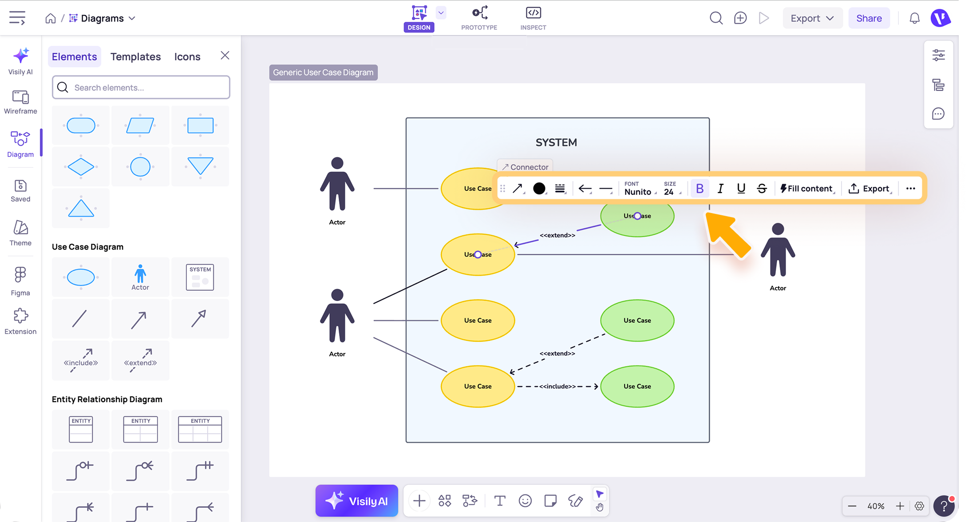The image size is (980, 522).
Task: Switch to Inspect mode
Action: pos(533,18)
